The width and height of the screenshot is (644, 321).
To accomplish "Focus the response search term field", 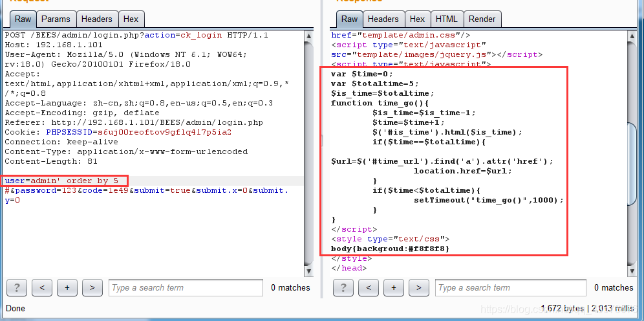I will (511, 288).
